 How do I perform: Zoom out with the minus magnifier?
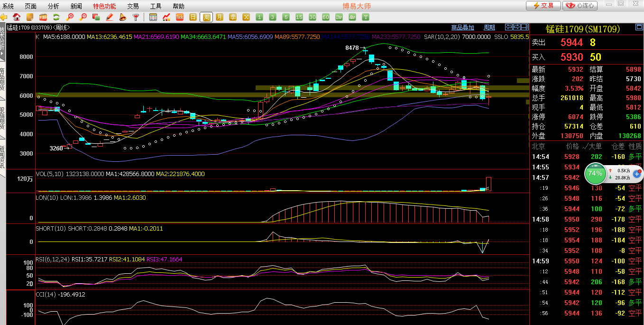(x=83, y=17)
